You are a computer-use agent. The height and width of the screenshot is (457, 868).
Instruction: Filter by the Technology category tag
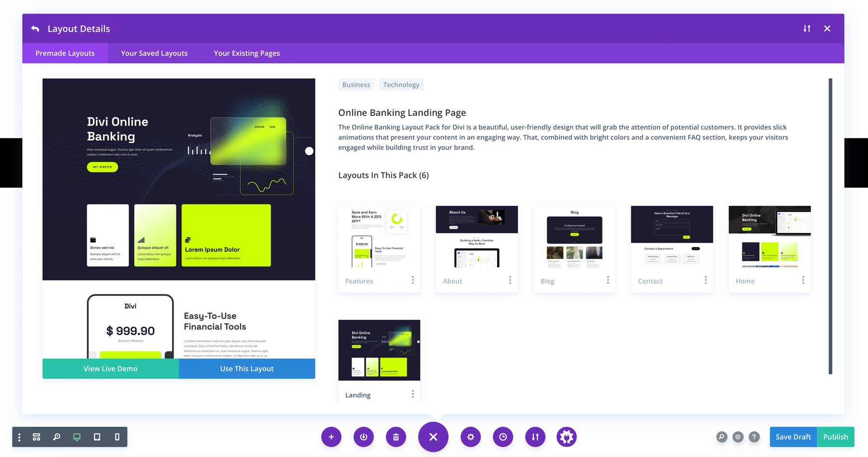pyautogui.click(x=401, y=84)
